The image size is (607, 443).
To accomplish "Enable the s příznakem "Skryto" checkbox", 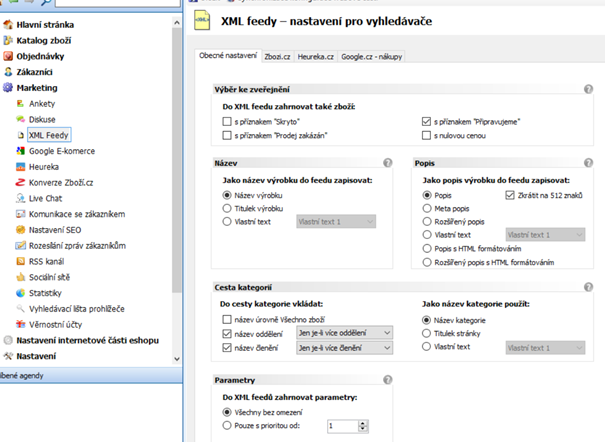I will point(227,121).
